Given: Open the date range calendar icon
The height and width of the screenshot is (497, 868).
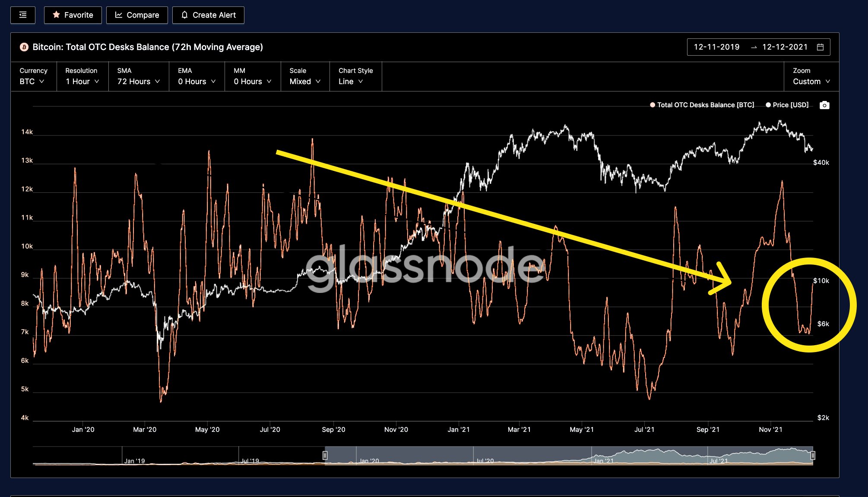Looking at the screenshot, I should 820,47.
